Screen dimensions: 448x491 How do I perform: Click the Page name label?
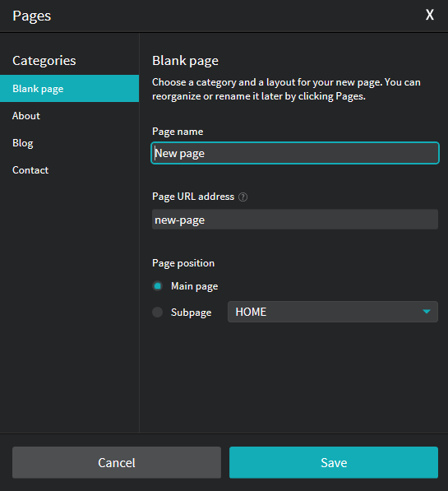pos(178,132)
